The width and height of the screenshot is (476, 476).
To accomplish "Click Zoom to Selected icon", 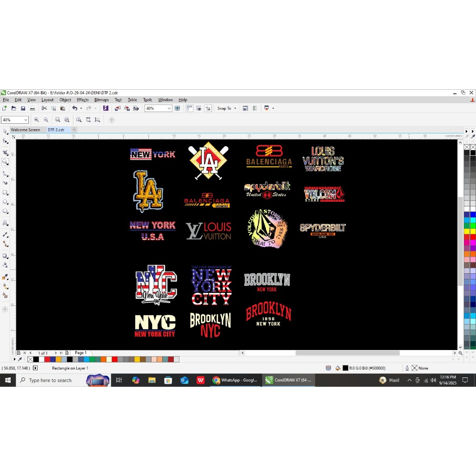I will pyautogui.click(x=58, y=120).
